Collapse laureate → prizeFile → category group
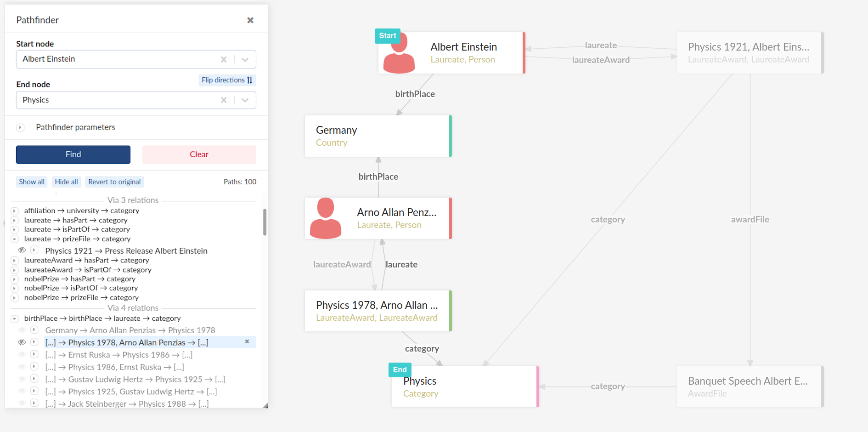 (x=15, y=239)
